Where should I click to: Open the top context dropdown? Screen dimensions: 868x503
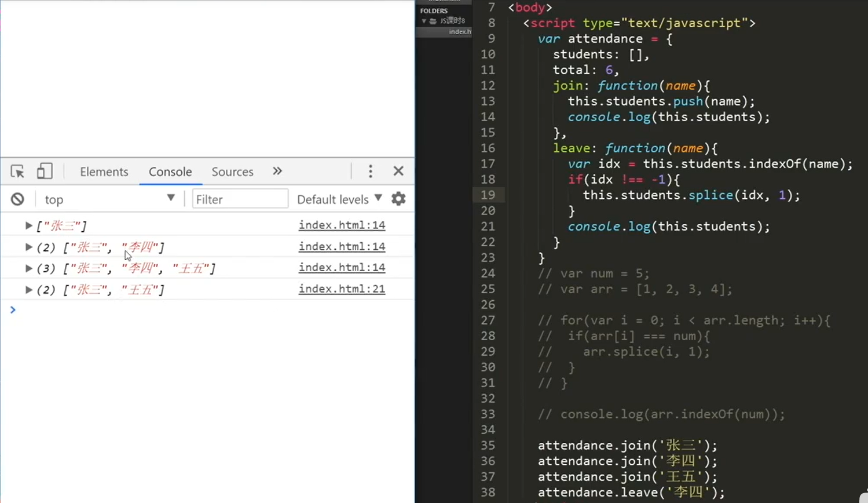(109, 199)
